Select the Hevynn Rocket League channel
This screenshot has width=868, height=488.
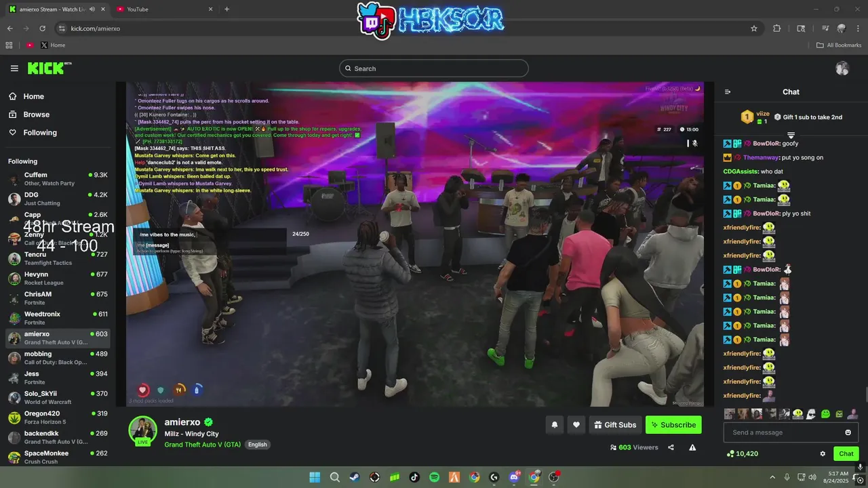[58, 279]
